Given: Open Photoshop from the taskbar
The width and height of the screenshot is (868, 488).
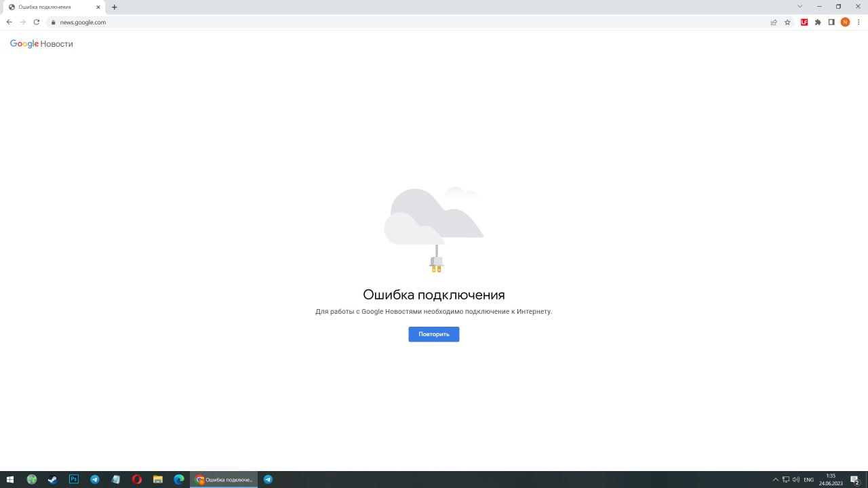Looking at the screenshot, I should point(74,480).
